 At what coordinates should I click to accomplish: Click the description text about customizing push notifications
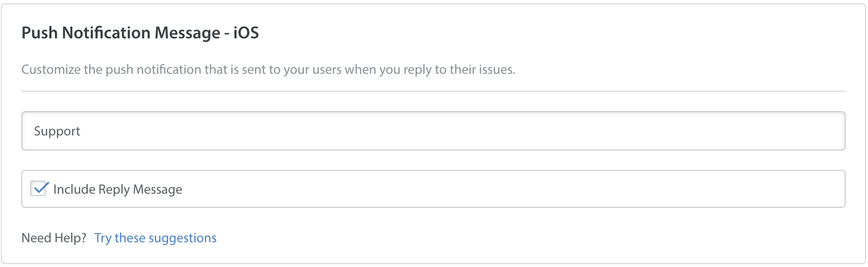pos(268,69)
